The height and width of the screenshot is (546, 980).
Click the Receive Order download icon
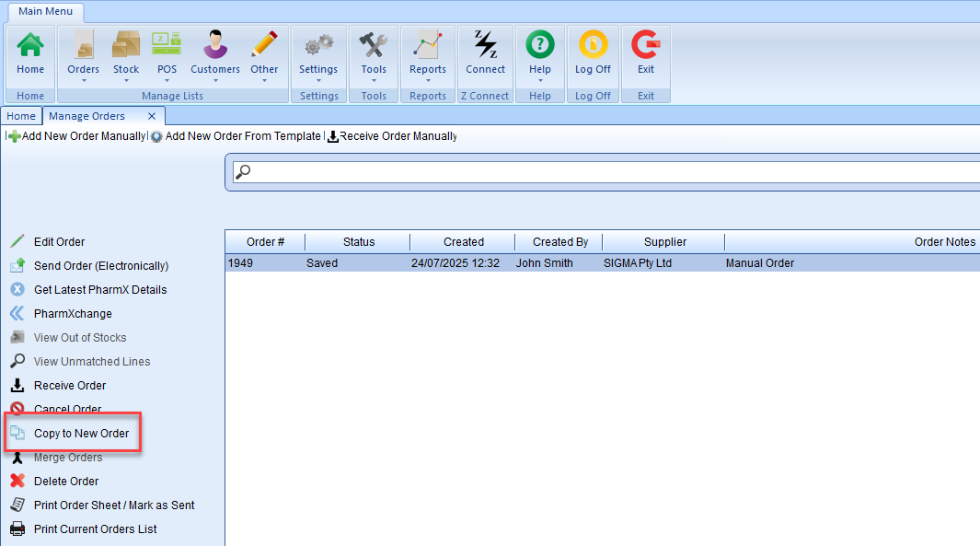(17, 385)
